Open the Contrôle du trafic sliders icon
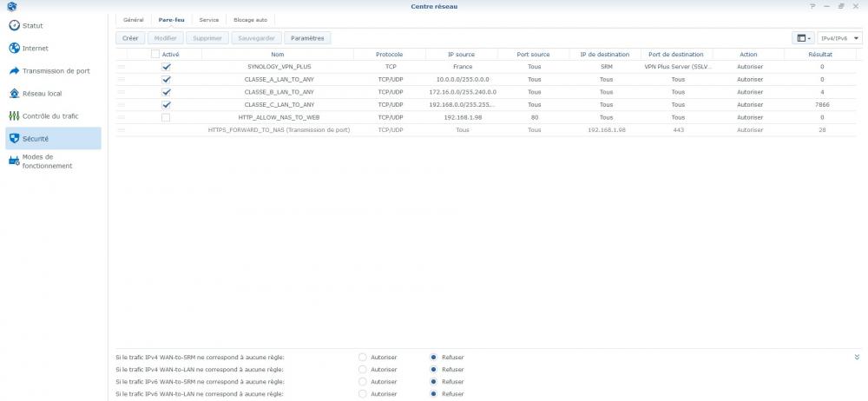 (15, 115)
